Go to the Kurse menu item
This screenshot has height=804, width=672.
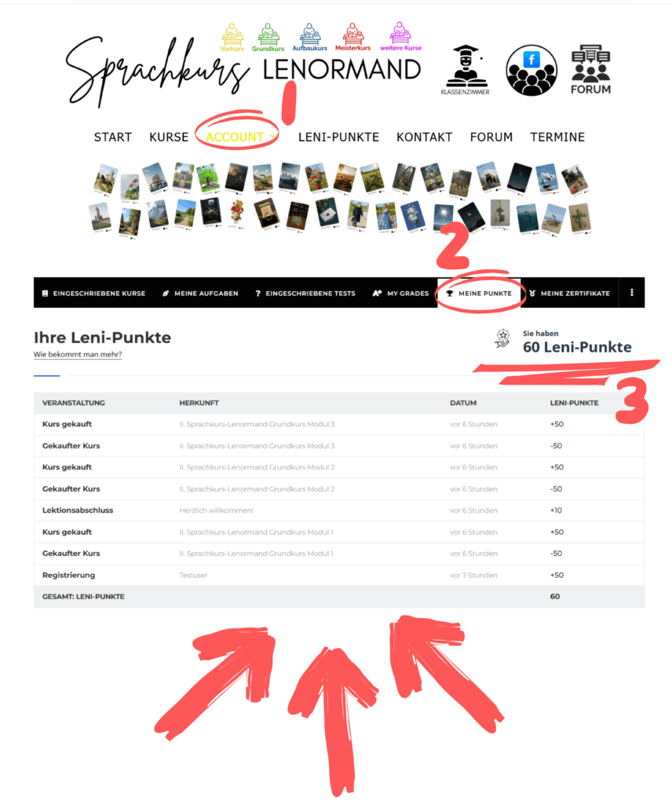pyautogui.click(x=169, y=137)
